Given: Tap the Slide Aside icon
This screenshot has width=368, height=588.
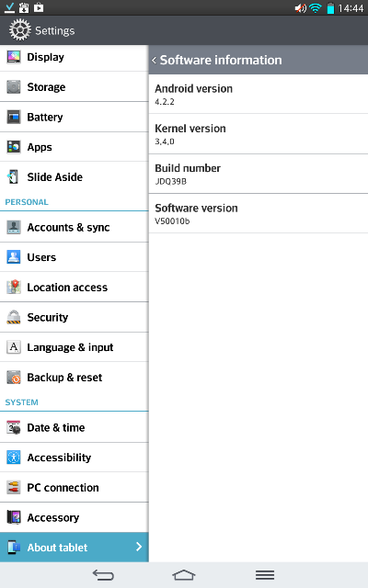Looking at the screenshot, I should pos(14,177).
